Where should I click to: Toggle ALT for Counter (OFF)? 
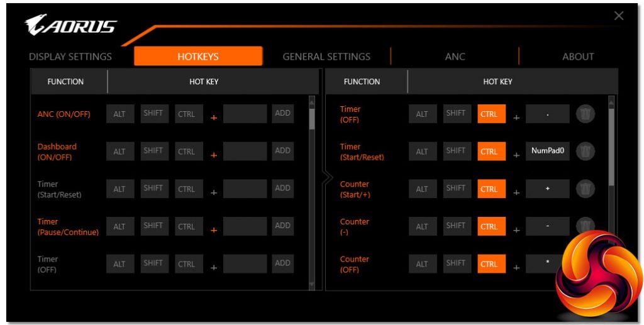[423, 263]
